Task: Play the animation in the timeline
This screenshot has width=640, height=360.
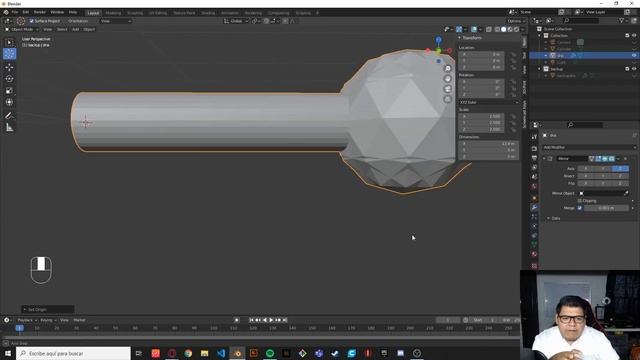Action: click(x=271, y=320)
